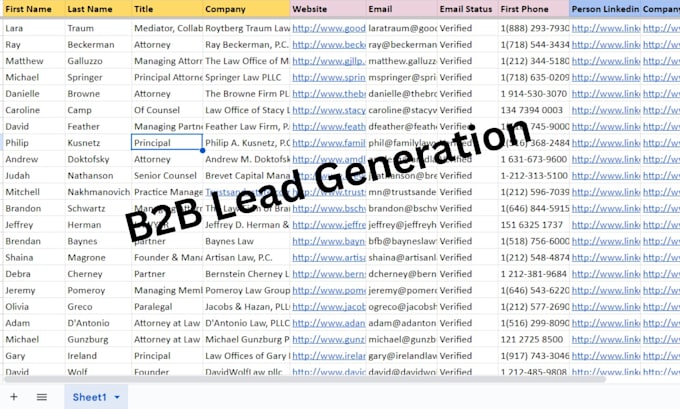Select the Title column header
The image size is (680, 409).
[167, 9]
